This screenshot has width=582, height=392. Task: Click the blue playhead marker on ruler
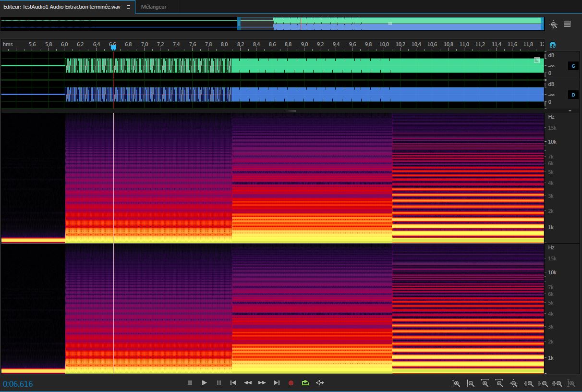pos(113,47)
